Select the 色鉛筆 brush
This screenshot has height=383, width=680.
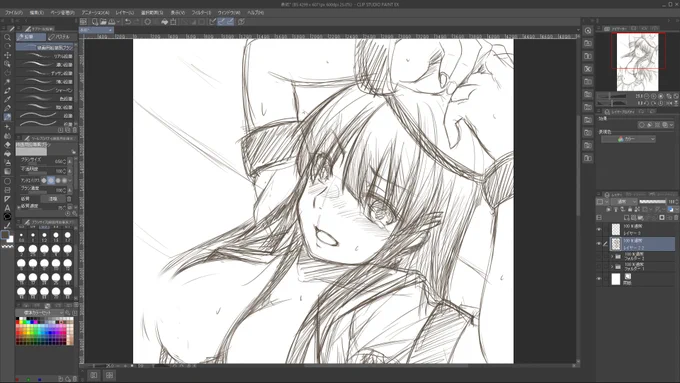(x=45, y=99)
